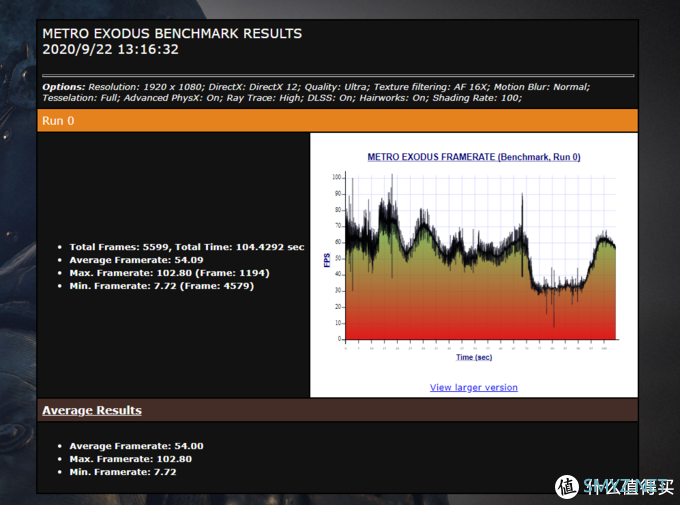
Task: Click Max. Framerate: 102.80 in Average Results
Action: coord(131,459)
